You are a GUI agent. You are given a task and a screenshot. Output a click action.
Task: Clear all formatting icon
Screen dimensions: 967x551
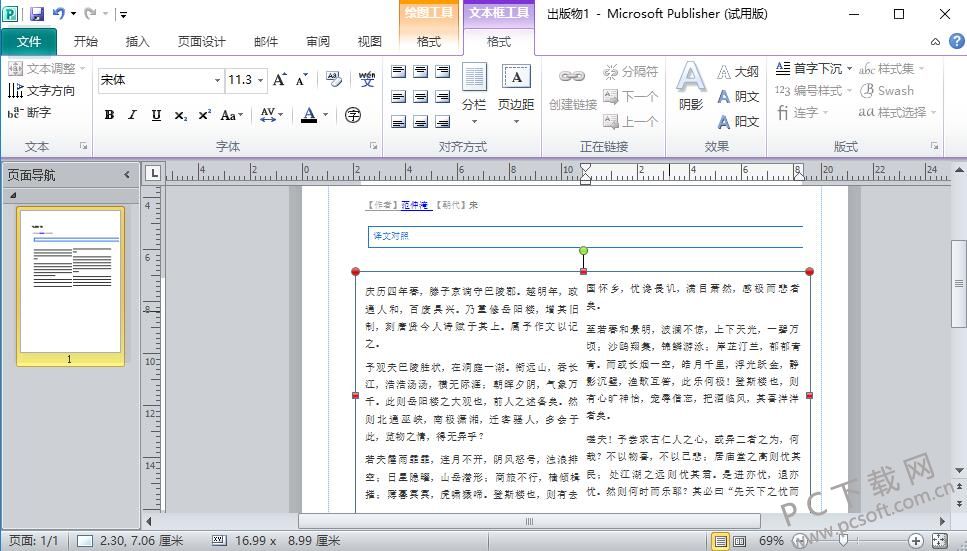coord(334,79)
